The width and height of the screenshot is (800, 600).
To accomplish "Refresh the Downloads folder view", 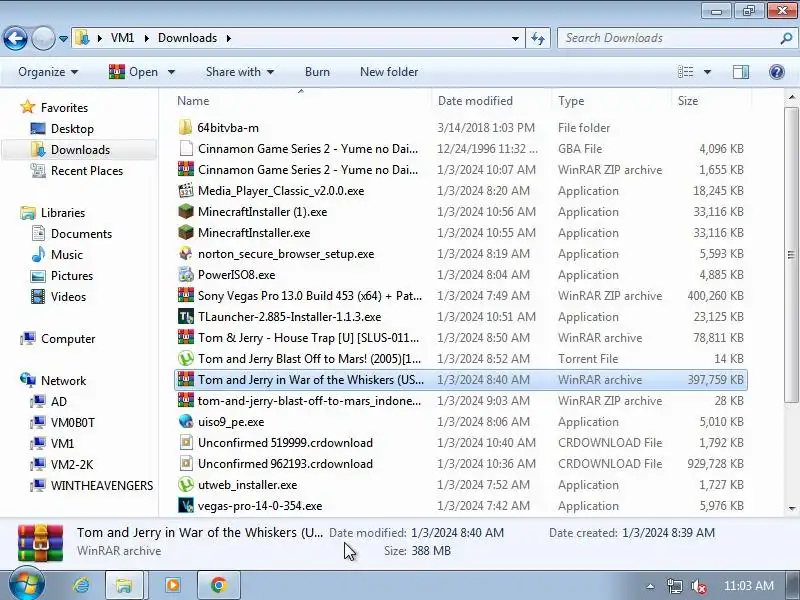I will tap(538, 38).
